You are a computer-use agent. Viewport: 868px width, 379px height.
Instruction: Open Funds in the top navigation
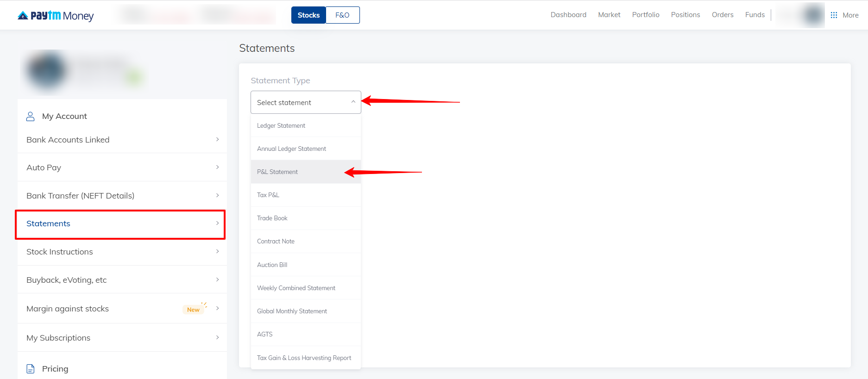(x=755, y=15)
